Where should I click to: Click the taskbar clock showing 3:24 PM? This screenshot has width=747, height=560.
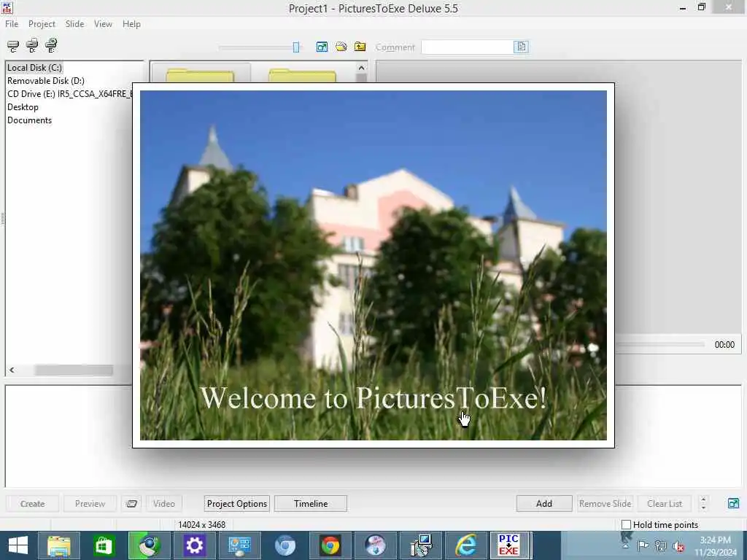(x=715, y=546)
